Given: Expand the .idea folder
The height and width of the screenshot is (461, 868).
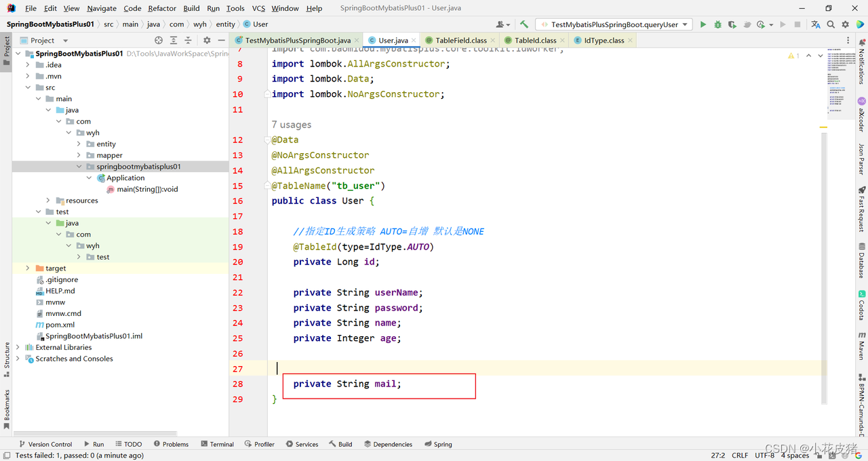Looking at the screenshot, I should pyautogui.click(x=28, y=65).
